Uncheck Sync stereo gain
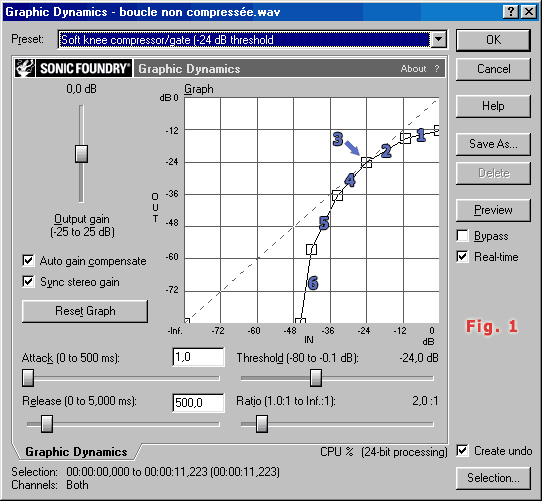 28,281
